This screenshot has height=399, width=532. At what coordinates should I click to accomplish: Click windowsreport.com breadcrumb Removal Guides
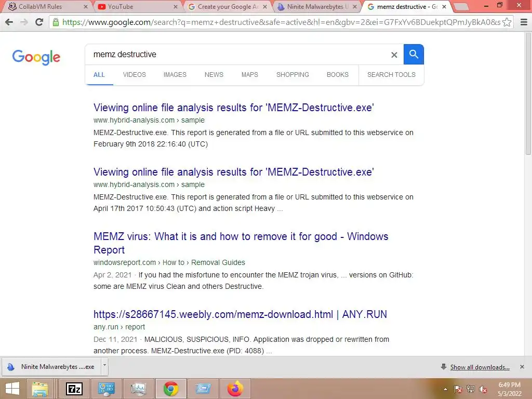[218, 262]
